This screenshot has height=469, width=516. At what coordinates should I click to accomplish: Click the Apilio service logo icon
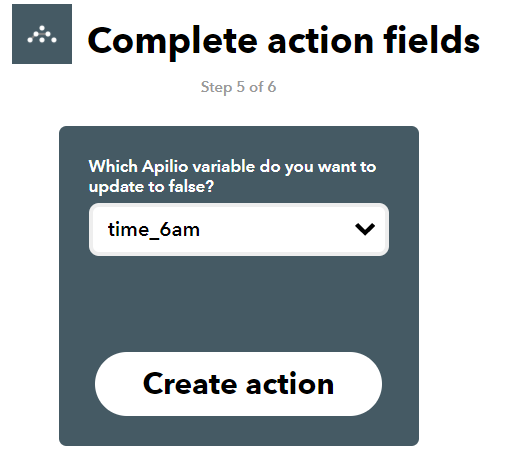(x=42, y=34)
